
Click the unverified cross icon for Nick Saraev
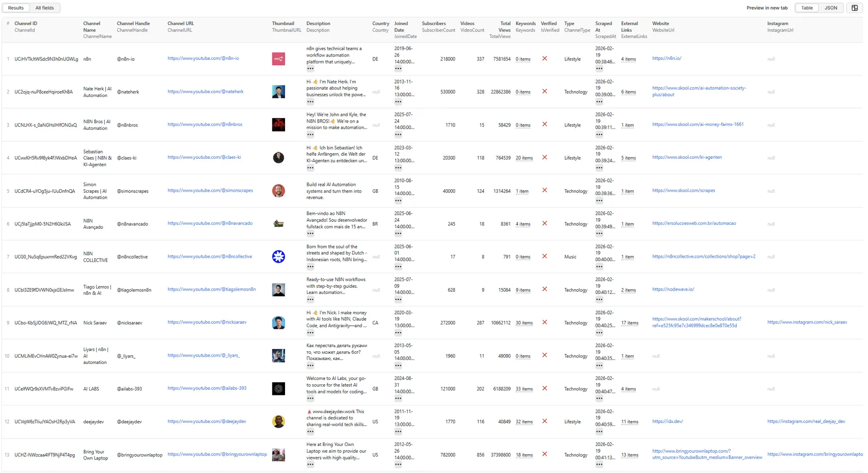click(544, 322)
